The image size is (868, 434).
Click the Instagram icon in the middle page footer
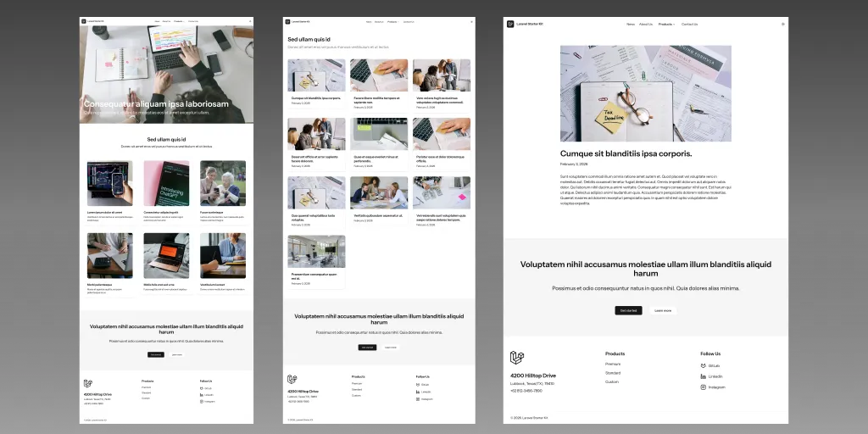click(x=418, y=399)
